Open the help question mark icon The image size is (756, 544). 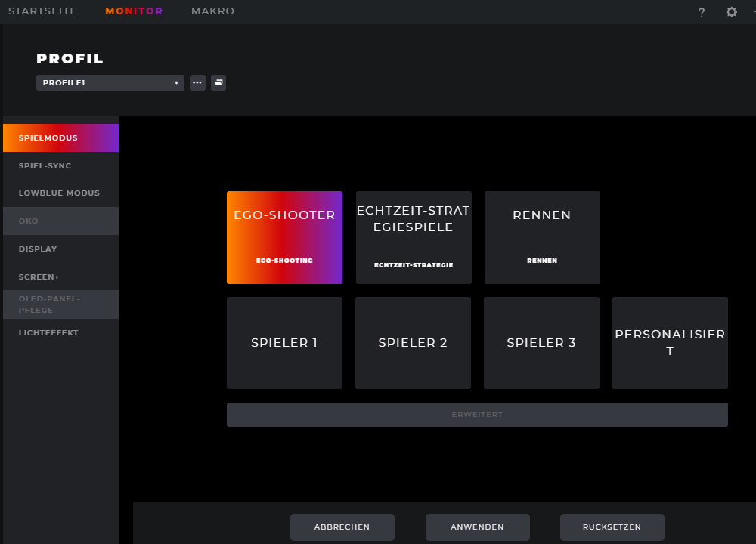pyautogui.click(x=702, y=12)
